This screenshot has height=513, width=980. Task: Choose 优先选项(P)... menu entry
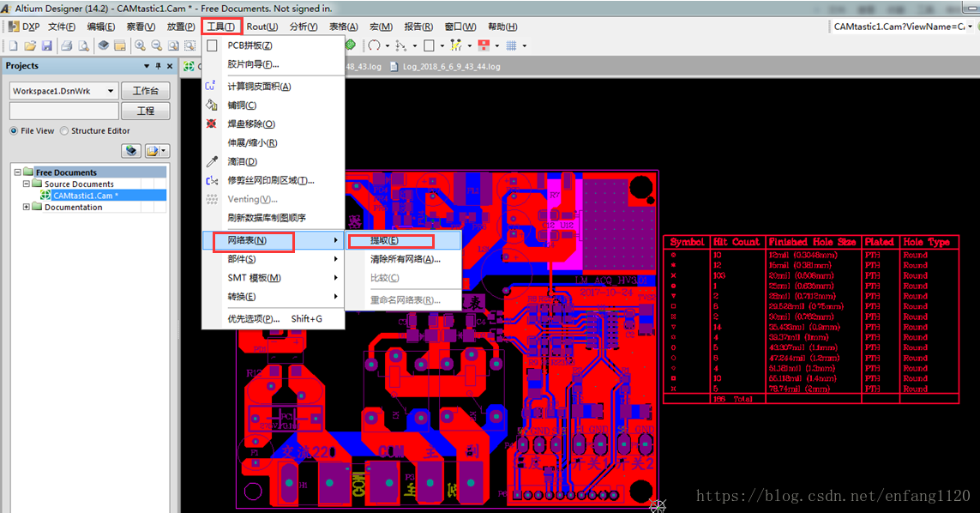click(x=274, y=318)
